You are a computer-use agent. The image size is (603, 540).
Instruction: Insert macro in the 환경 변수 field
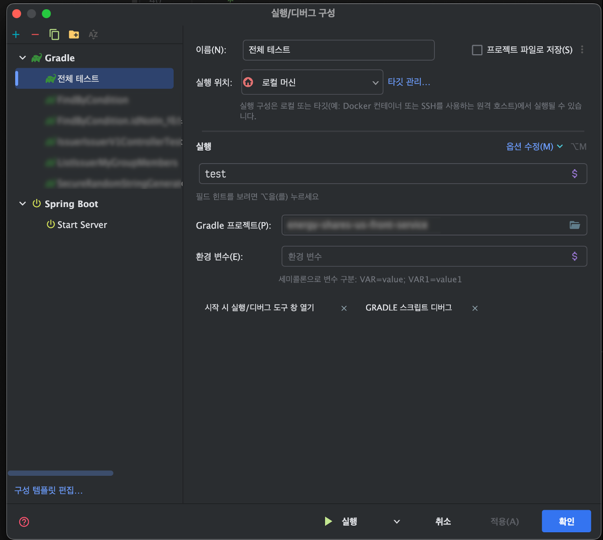pos(574,256)
